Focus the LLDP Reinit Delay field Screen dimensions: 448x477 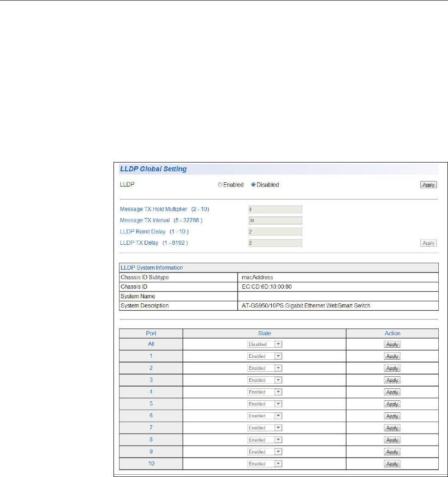[275, 232]
